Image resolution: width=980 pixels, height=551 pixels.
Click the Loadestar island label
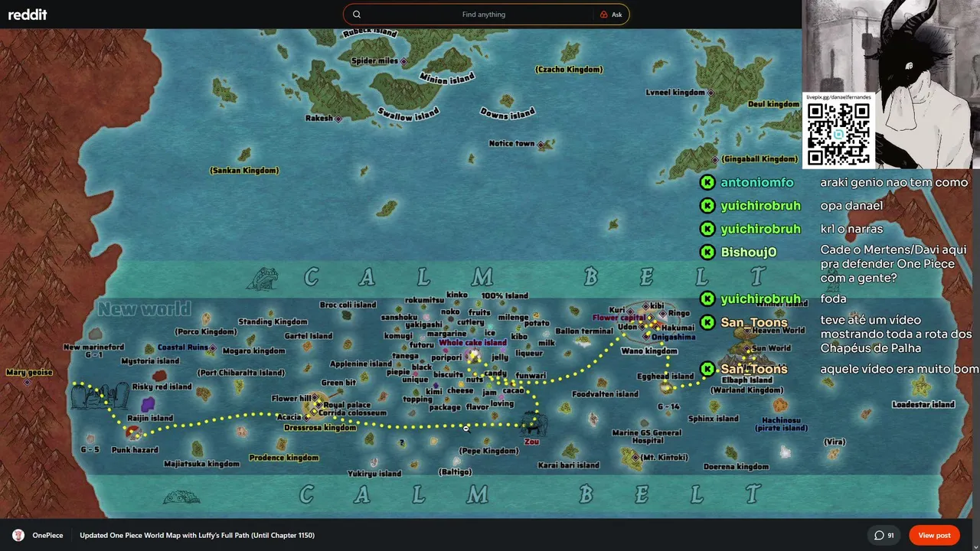tap(923, 404)
